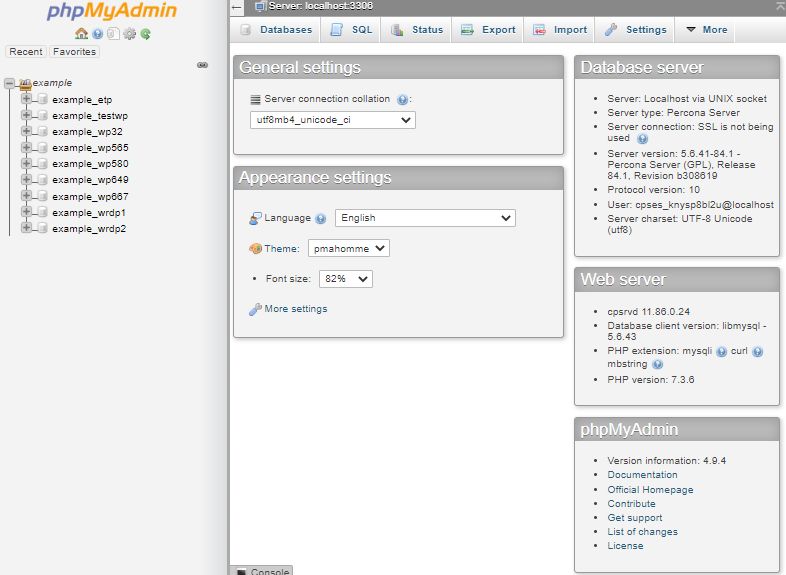The width and height of the screenshot is (786, 575).
Task: Click the link-with-main-panel chain icon
Action: pyautogui.click(x=203, y=65)
